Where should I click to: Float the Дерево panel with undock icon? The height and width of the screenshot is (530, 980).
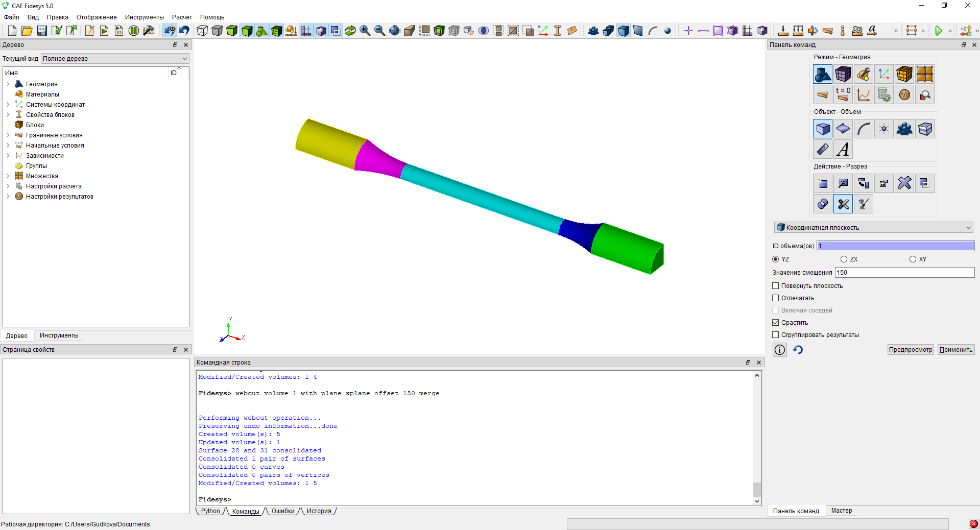pos(175,45)
